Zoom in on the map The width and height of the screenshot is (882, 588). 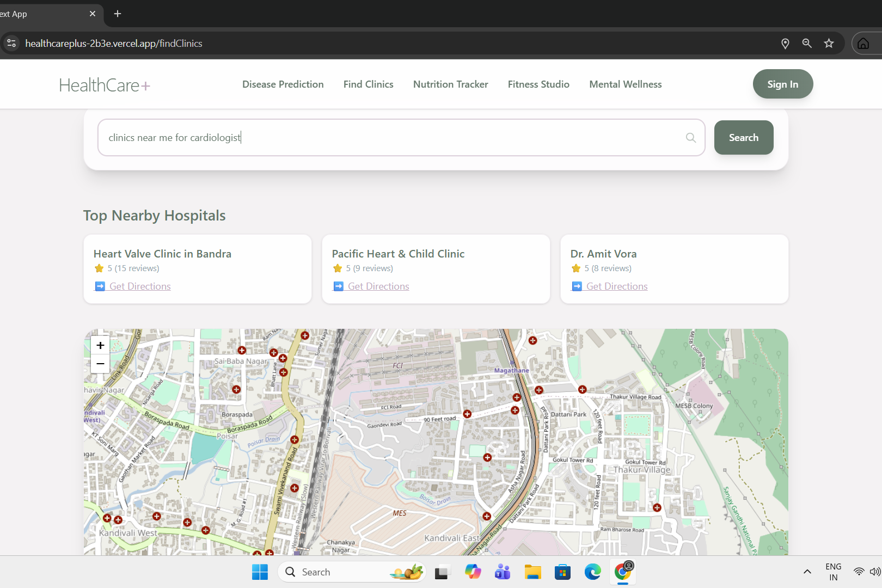click(x=100, y=345)
